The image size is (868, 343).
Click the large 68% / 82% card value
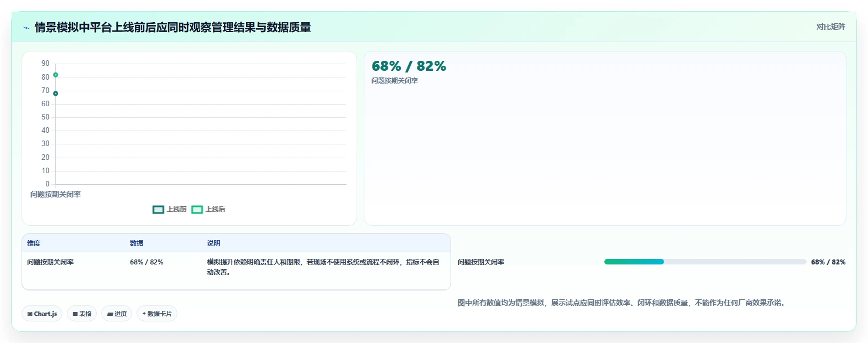pos(409,66)
